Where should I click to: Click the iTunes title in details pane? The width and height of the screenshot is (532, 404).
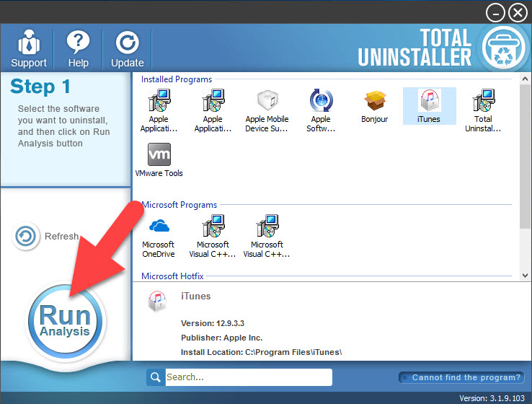coord(196,296)
